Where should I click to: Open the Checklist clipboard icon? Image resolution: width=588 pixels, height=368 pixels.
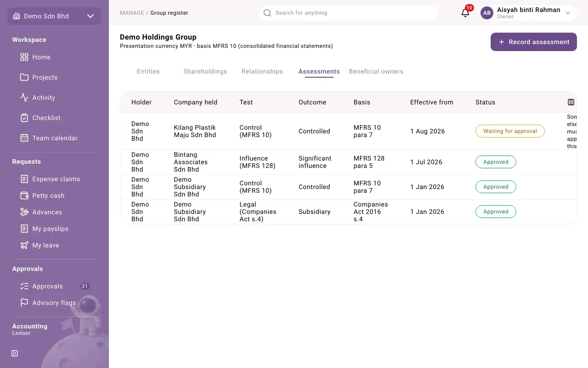(x=24, y=118)
